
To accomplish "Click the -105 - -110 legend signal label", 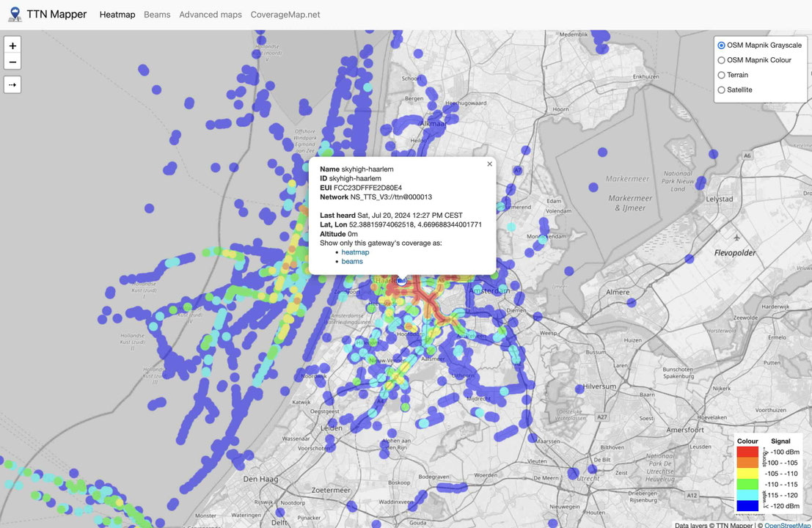I will point(781,474).
